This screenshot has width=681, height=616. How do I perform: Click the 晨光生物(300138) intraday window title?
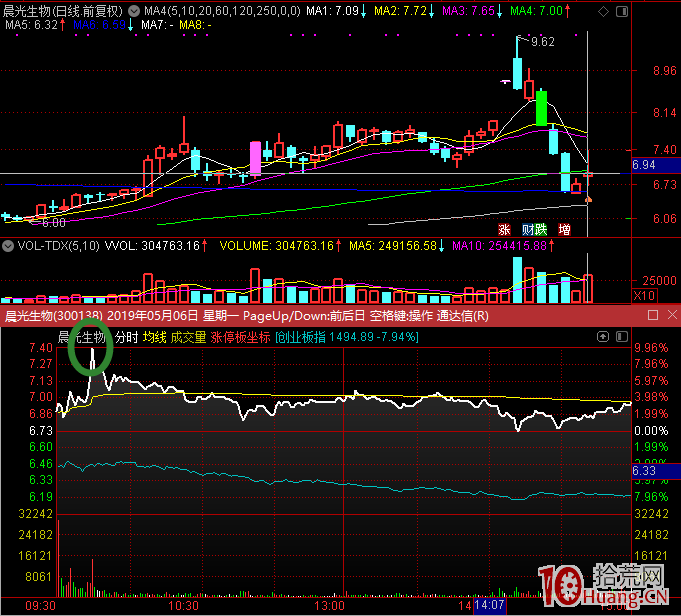point(53,316)
